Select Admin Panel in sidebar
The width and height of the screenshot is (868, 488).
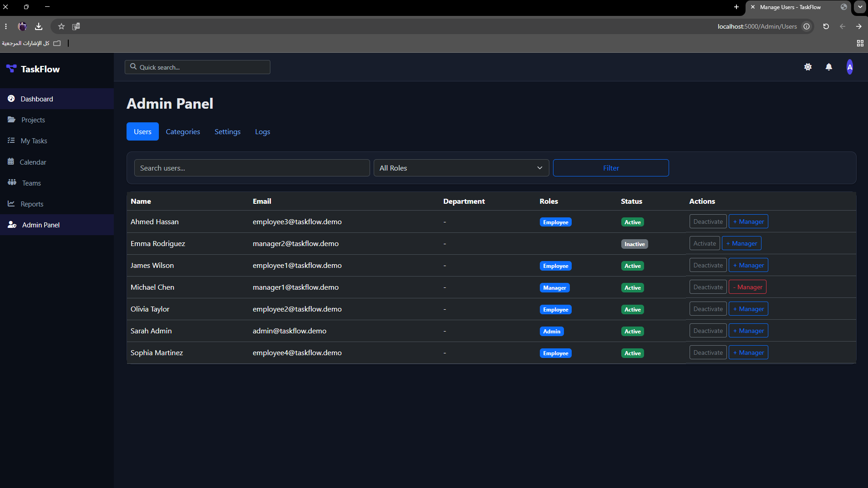[57, 225]
